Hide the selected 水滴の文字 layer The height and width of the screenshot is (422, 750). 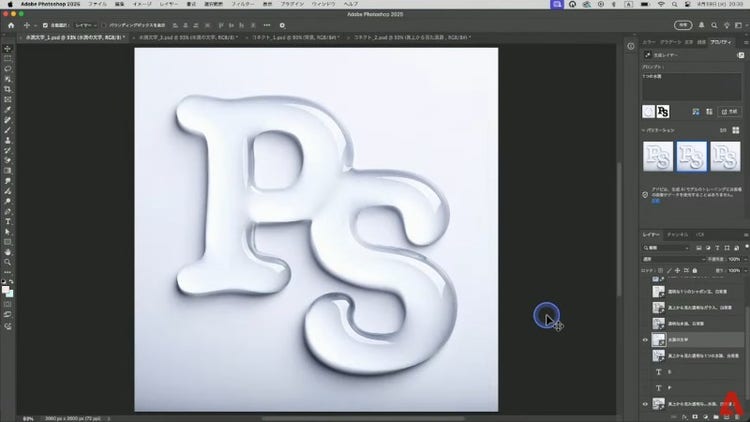point(645,340)
